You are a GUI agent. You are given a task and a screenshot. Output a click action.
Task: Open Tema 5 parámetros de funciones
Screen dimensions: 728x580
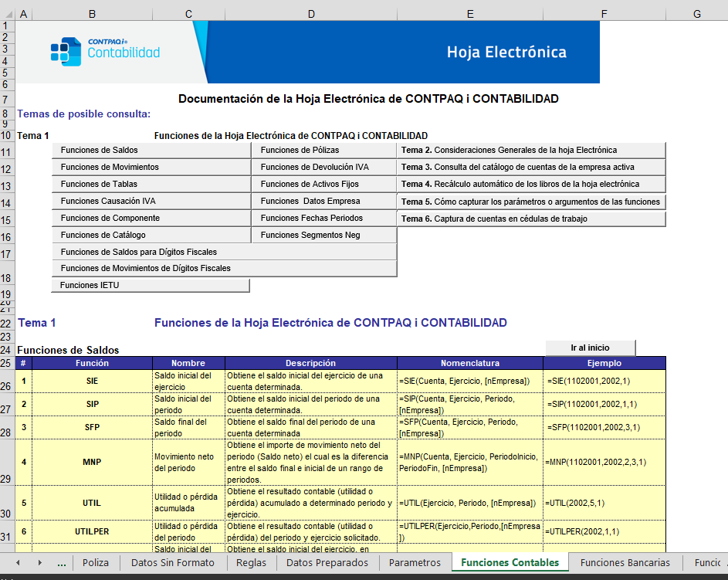531,202
